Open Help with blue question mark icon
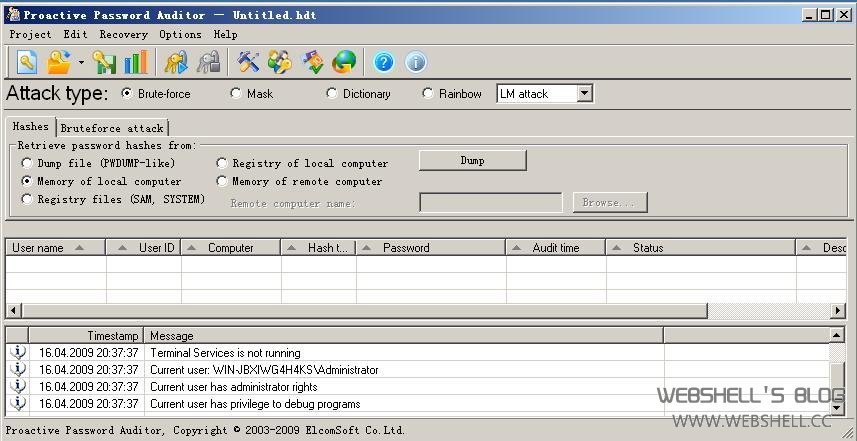 click(x=384, y=62)
